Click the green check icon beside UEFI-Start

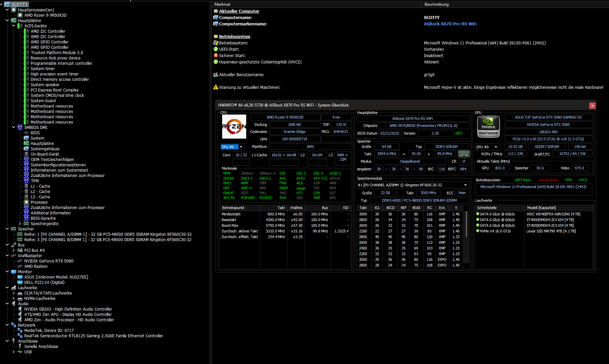point(216,49)
